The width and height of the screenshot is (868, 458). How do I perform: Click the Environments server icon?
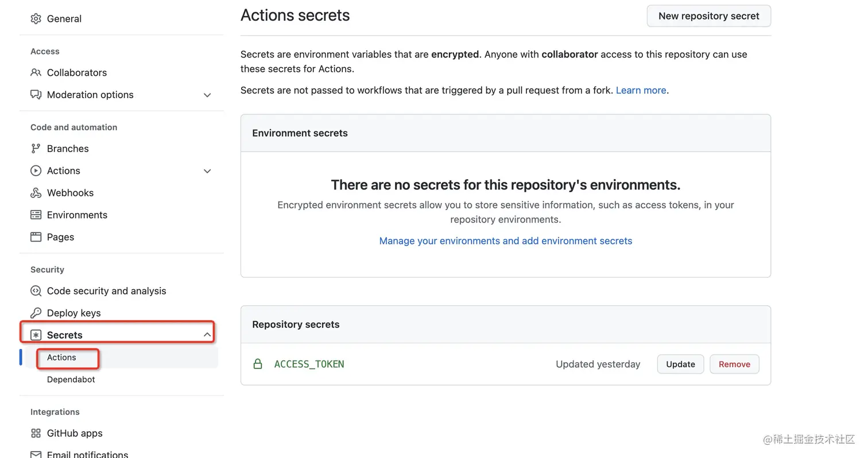[x=36, y=215]
